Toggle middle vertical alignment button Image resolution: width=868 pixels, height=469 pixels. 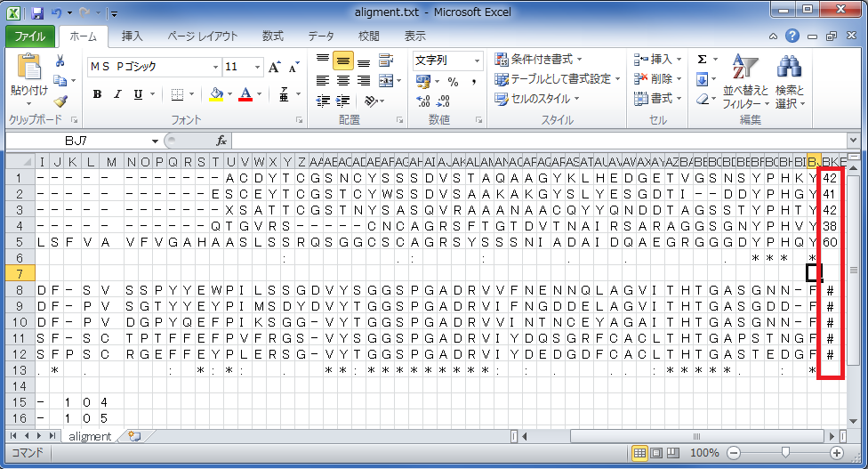click(x=342, y=61)
